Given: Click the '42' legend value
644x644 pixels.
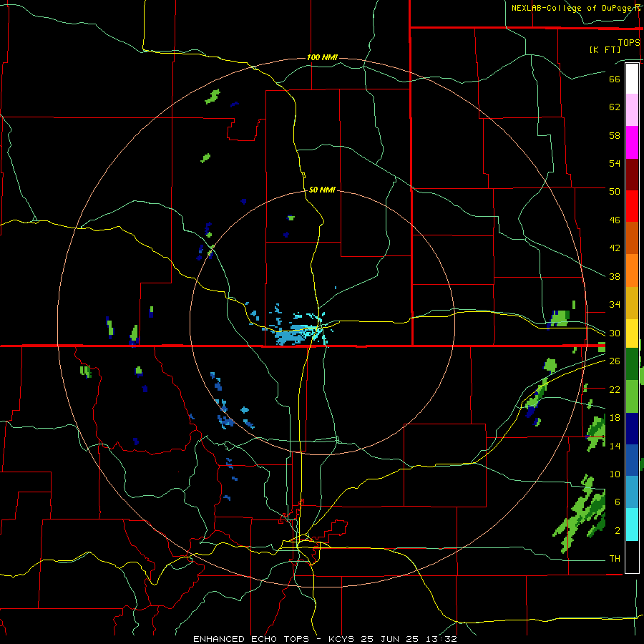Looking at the screenshot, I should 615,248.
